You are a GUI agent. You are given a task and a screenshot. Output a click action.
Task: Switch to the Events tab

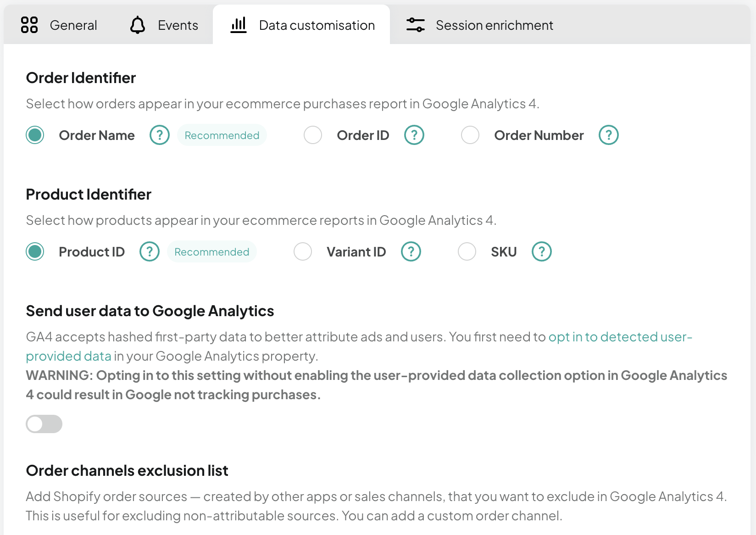coord(164,25)
